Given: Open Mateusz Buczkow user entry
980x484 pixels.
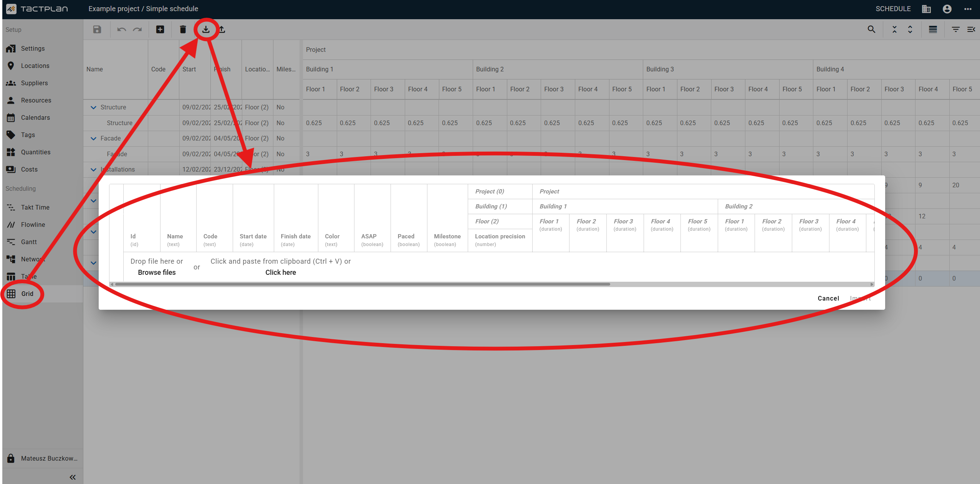Looking at the screenshot, I should (x=43, y=458).
